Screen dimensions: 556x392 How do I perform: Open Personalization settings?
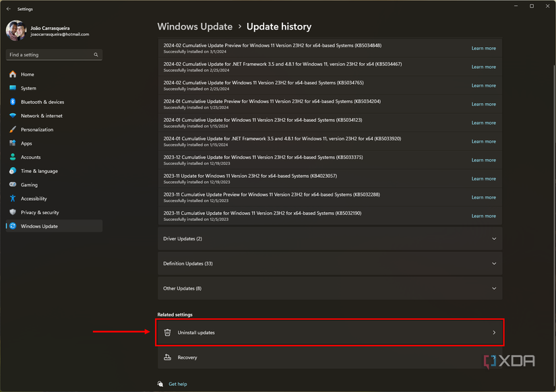[x=37, y=130]
